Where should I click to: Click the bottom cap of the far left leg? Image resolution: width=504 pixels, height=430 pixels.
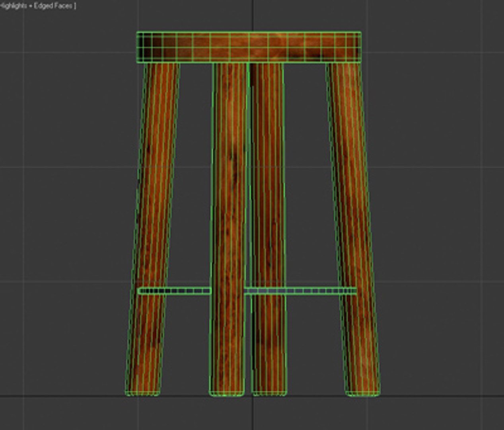143,393
